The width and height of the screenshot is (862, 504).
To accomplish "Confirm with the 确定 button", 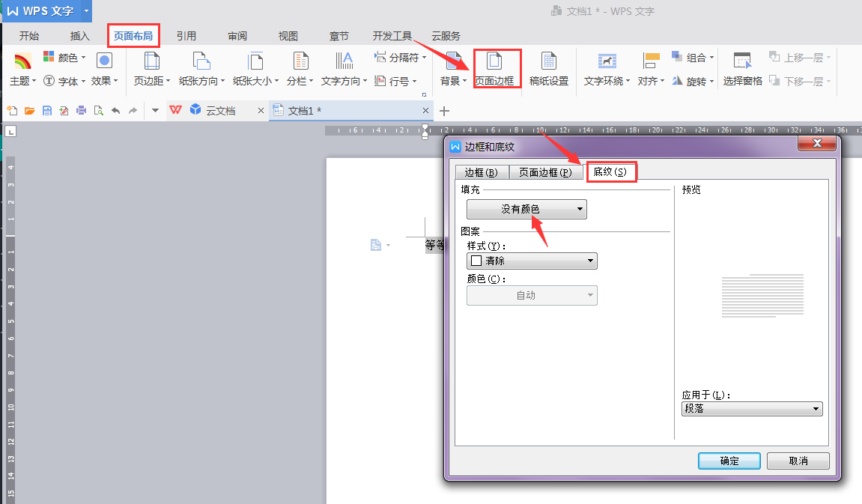I will (729, 461).
